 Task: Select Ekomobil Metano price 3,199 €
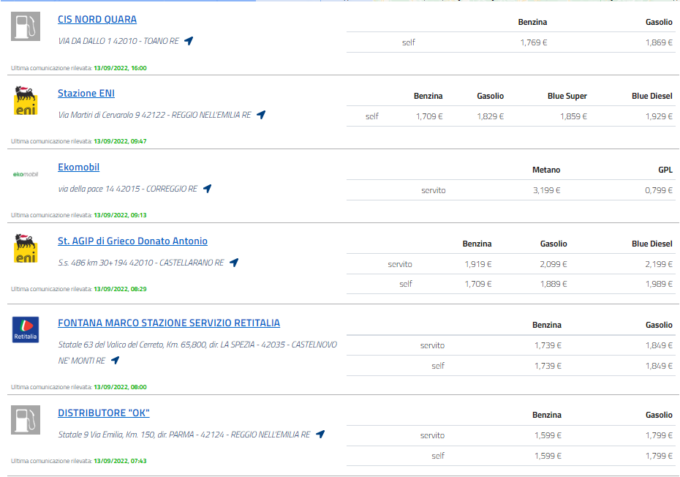(546, 190)
